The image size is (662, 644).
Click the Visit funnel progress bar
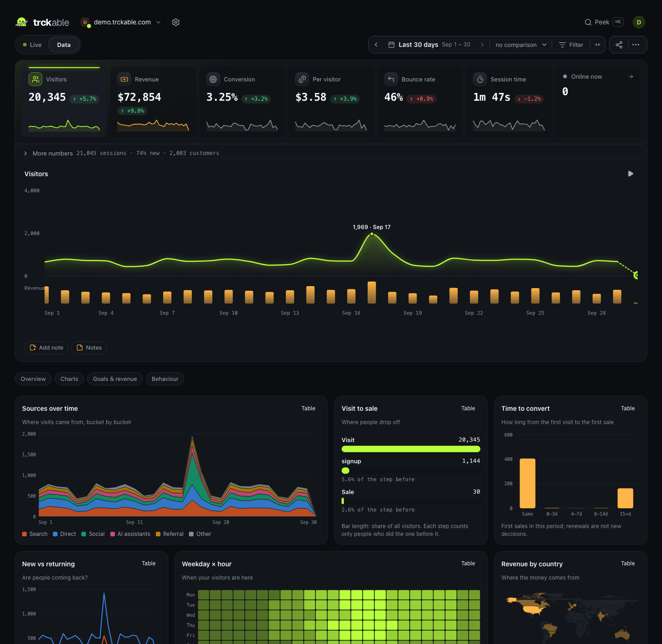click(x=411, y=449)
